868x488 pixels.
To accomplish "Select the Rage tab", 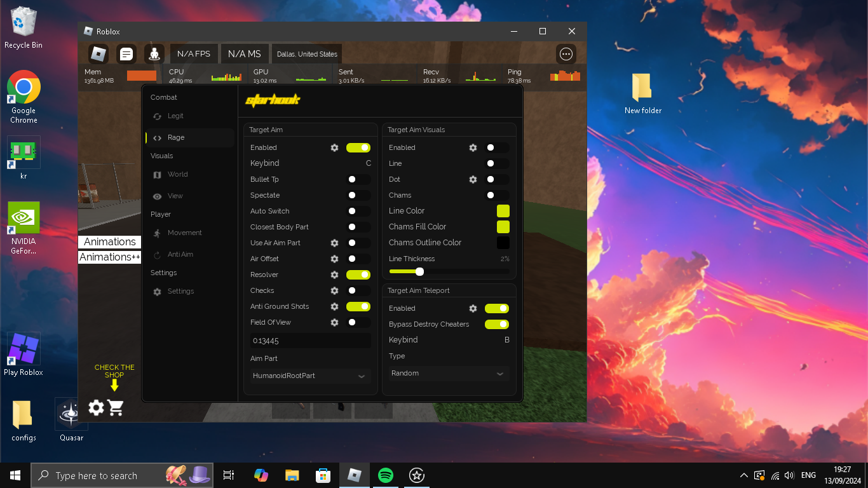I will pyautogui.click(x=189, y=138).
